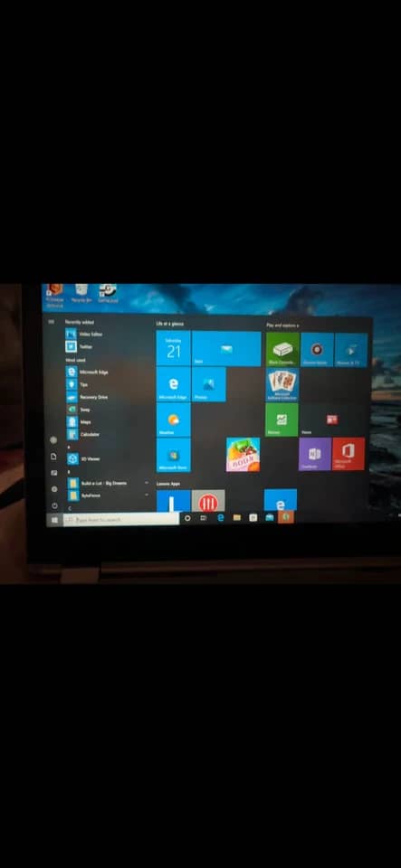This screenshot has width=401, height=868.
Task: Open the Weather tile
Action: coord(173,420)
